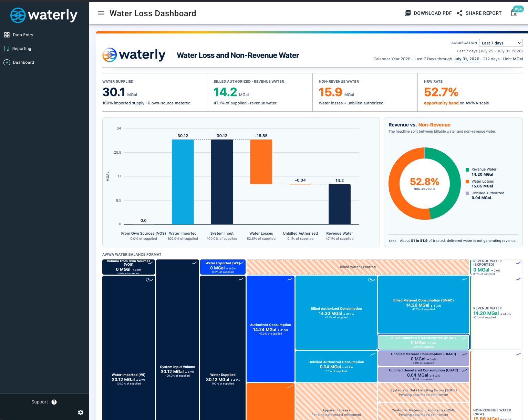Click the 'Billed Water Exported' striped tile
The height and width of the screenshot is (420, 528).
pos(358,267)
